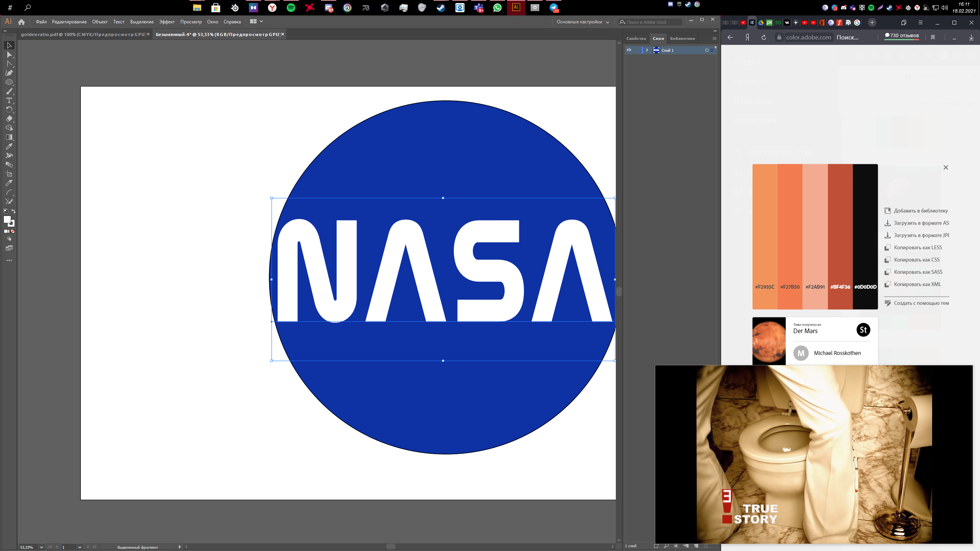Pick the Ellipse shape tool
This screenshot has width=980, height=551.
click(9, 82)
